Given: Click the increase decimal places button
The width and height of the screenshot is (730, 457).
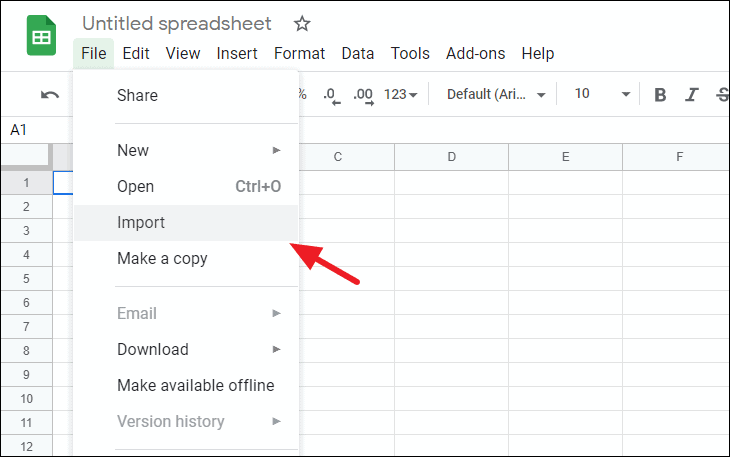Looking at the screenshot, I should click(x=362, y=95).
